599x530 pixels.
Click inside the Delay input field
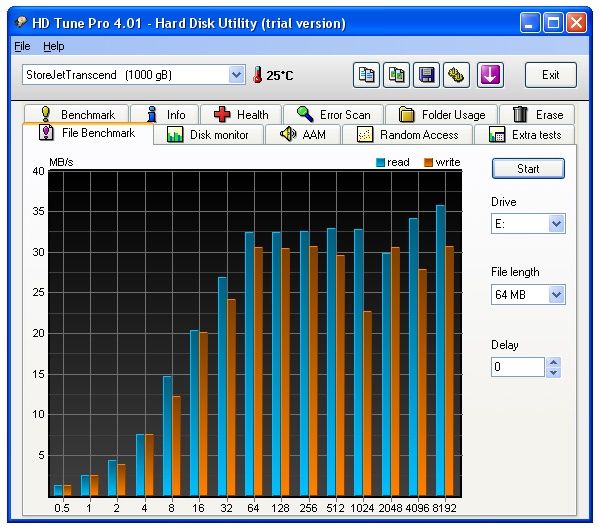coord(518,367)
